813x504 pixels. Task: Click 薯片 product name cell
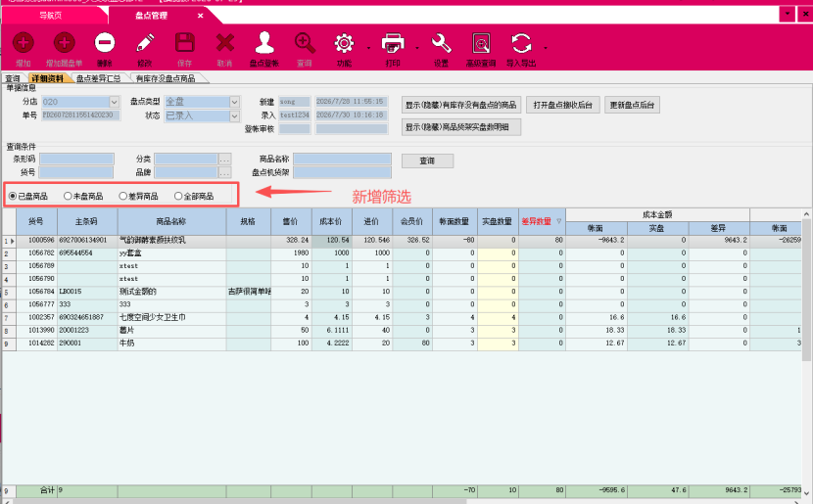[x=171, y=331]
